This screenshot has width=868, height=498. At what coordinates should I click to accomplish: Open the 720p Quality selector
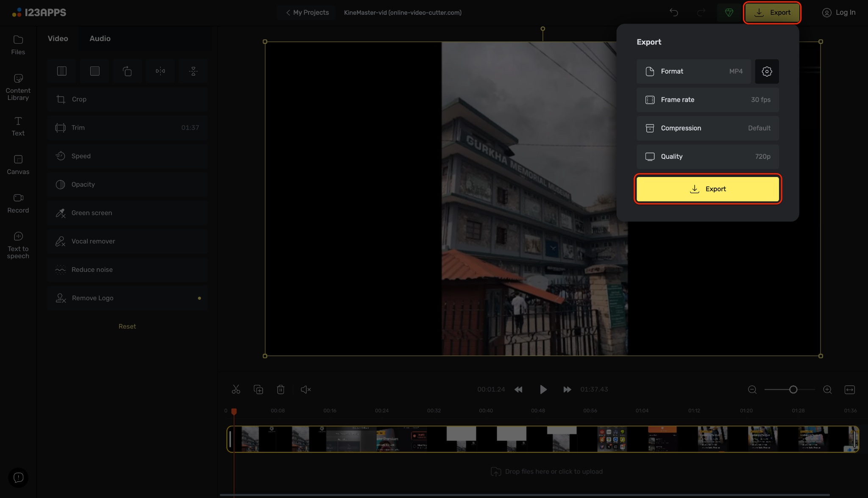point(707,156)
